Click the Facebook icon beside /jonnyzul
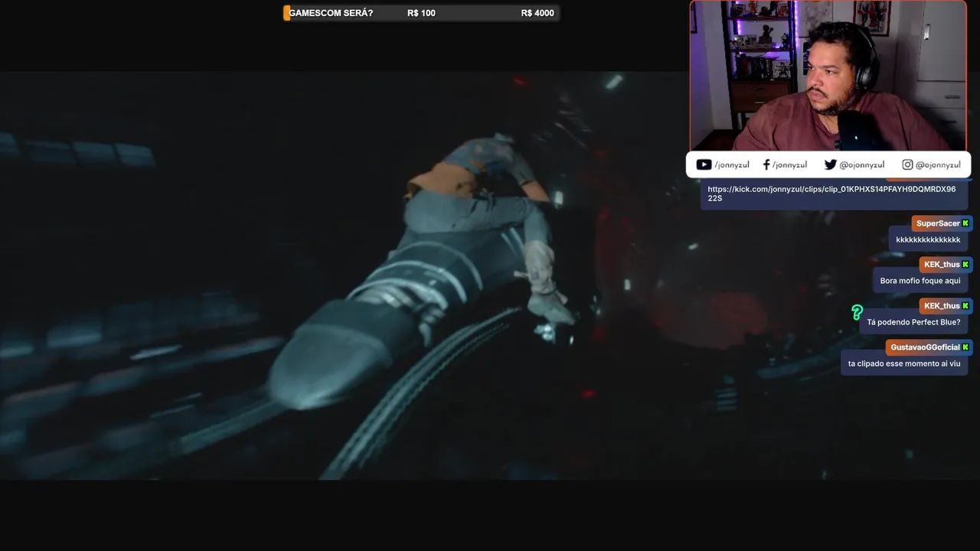This screenshot has width=980, height=551. click(x=766, y=165)
